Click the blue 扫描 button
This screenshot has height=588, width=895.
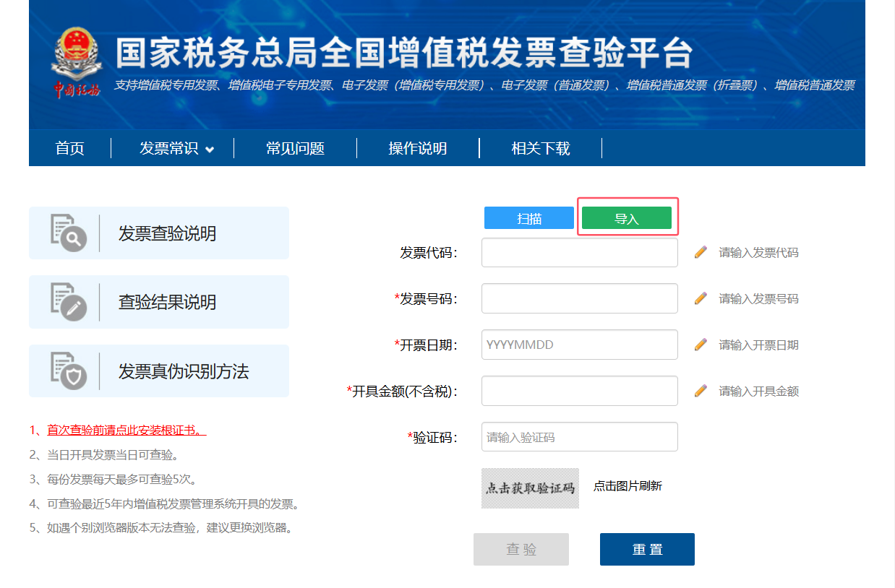tap(529, 218)
